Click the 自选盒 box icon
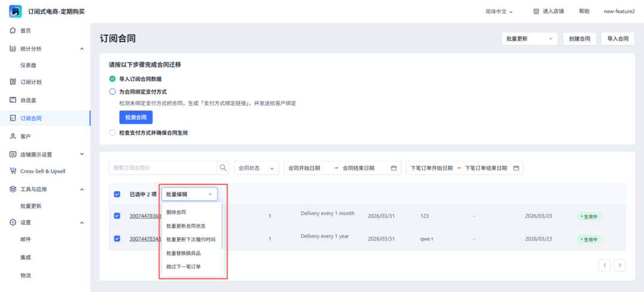644x292 pixels. coord(13,100)
